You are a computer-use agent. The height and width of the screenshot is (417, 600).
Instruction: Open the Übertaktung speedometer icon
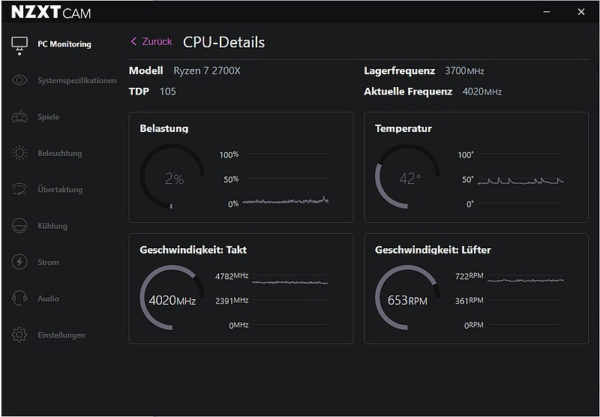tap(20, 189)
